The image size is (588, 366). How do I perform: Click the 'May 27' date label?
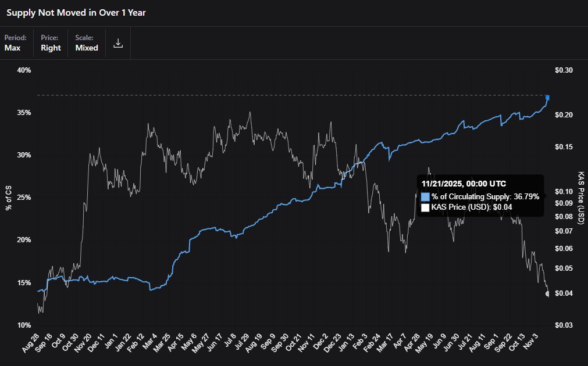(200, 342)
